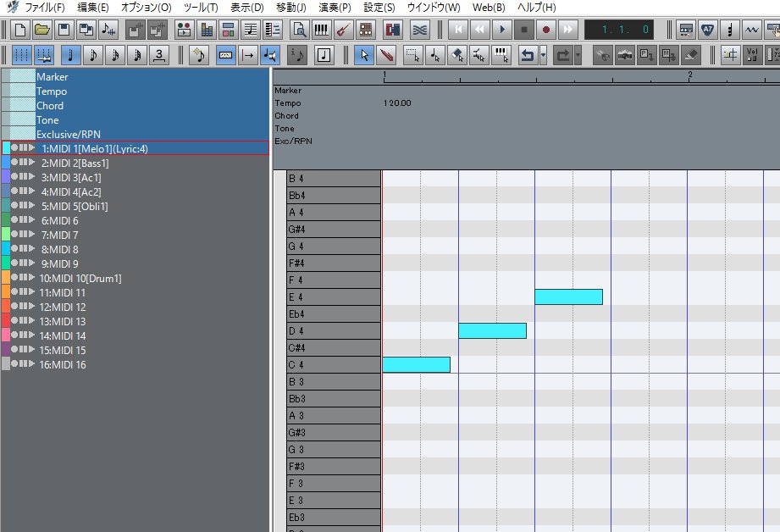
Task: Open a file using the folder icon
Action: click(42, 30)
